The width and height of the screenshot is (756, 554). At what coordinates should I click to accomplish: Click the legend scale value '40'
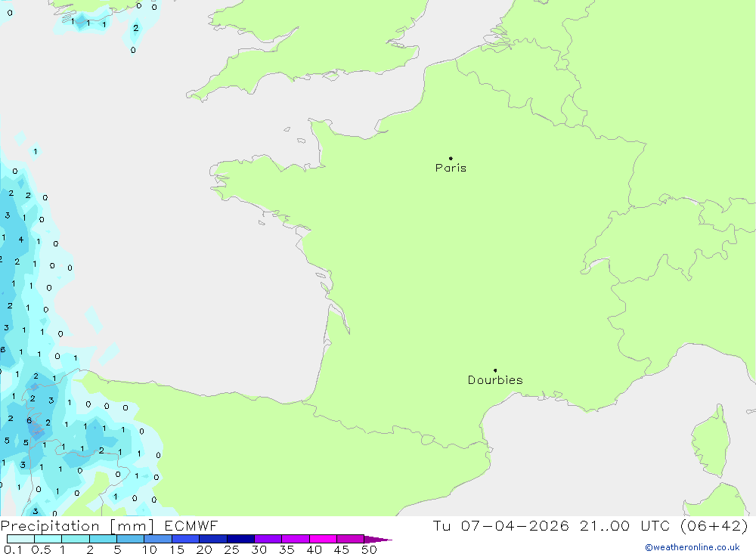(314, 549)
